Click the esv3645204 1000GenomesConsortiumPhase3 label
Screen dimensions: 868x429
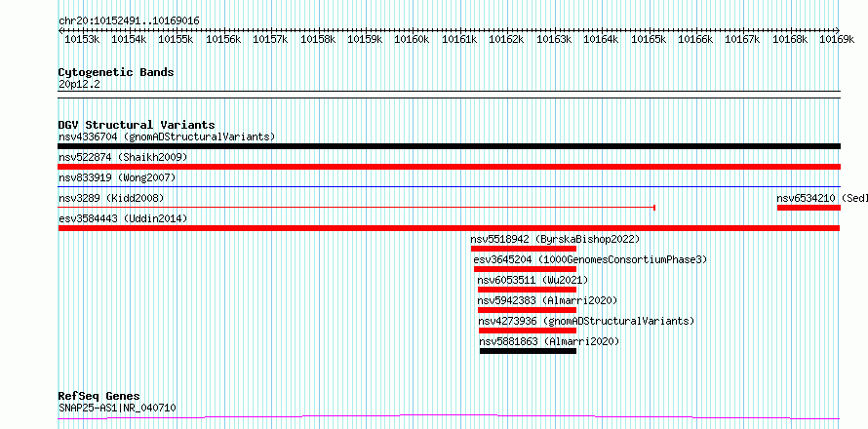(591, 259)
